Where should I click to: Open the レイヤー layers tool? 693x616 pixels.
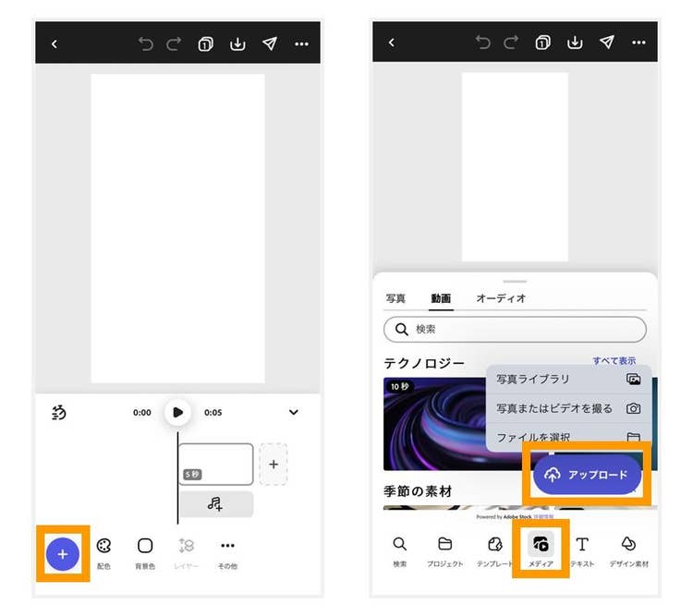(186, 554)
